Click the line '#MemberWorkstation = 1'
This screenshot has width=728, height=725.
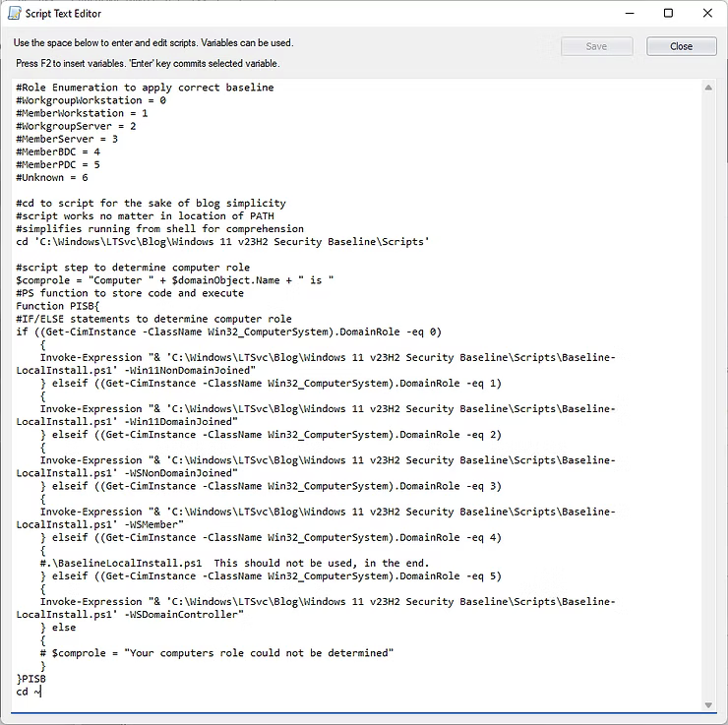click(82, 113)
